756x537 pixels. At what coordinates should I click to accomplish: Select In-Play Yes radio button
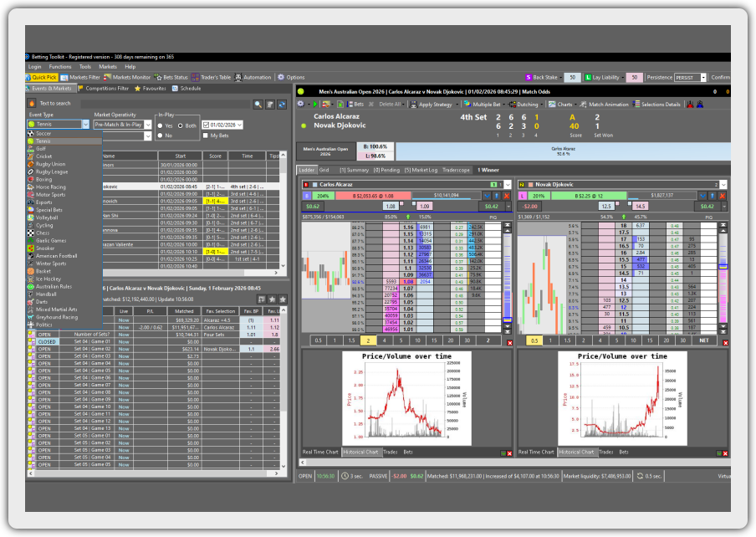pyautogui.click(x=160, y=125)
